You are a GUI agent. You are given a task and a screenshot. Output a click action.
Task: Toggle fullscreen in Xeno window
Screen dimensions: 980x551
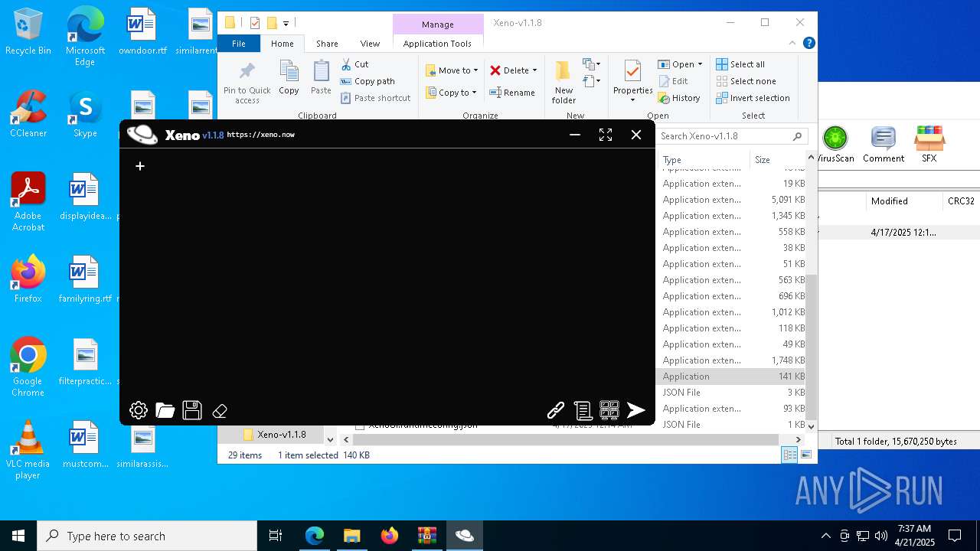pos(606,135)
